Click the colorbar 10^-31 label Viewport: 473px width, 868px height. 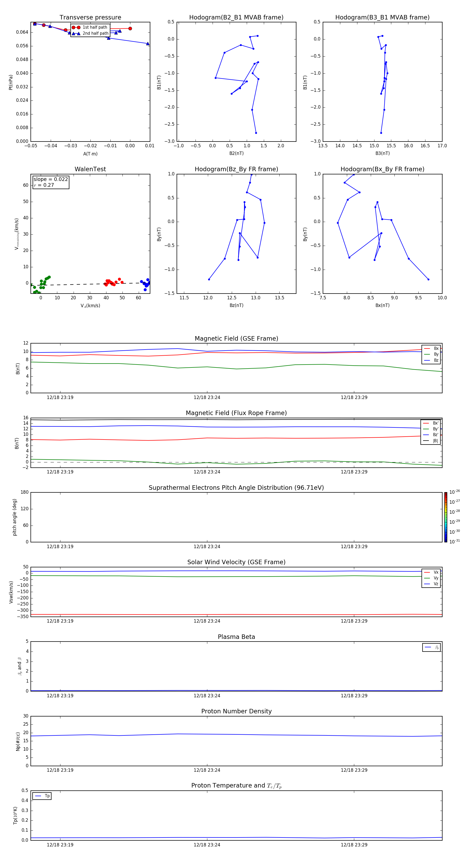tap(455, 542)
